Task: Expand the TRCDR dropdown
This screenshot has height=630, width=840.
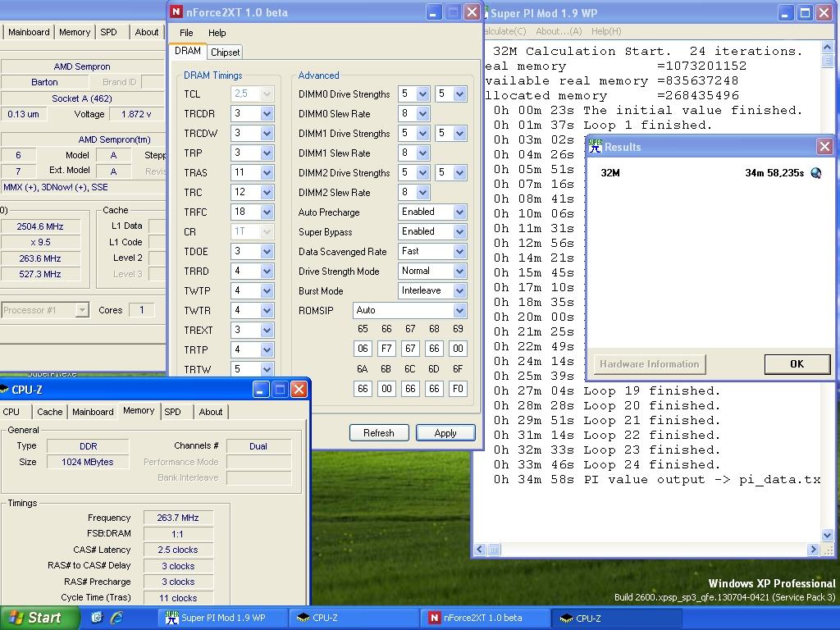Action: 267,113
